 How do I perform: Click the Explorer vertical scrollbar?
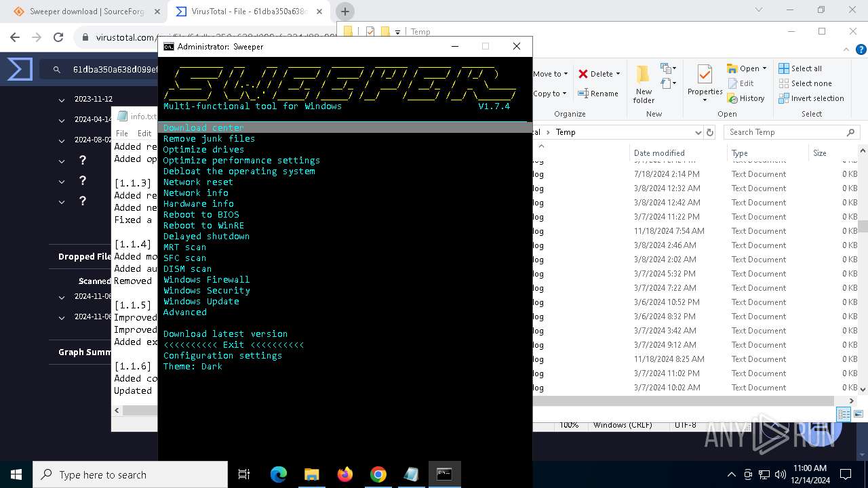point(863,226)
